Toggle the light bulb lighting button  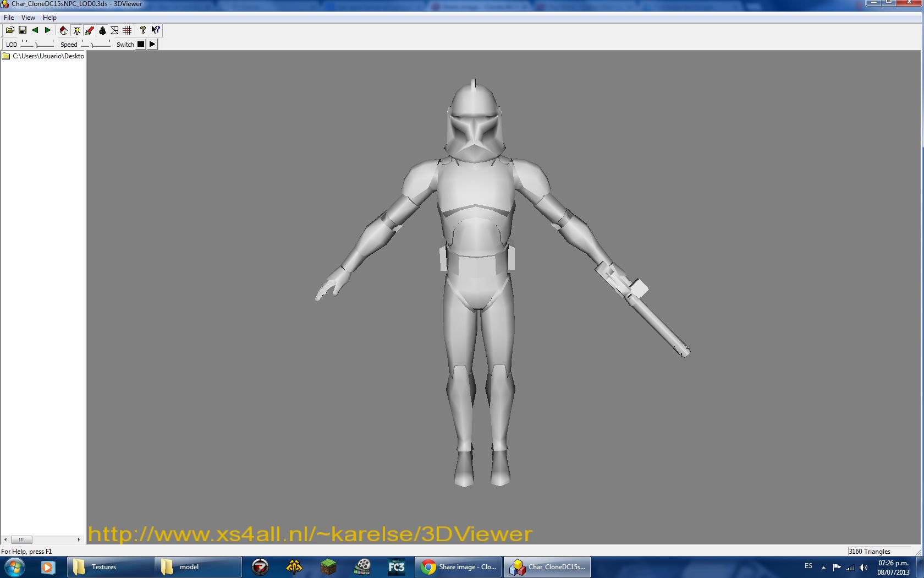pyautogui.click(x=76, y=30)
